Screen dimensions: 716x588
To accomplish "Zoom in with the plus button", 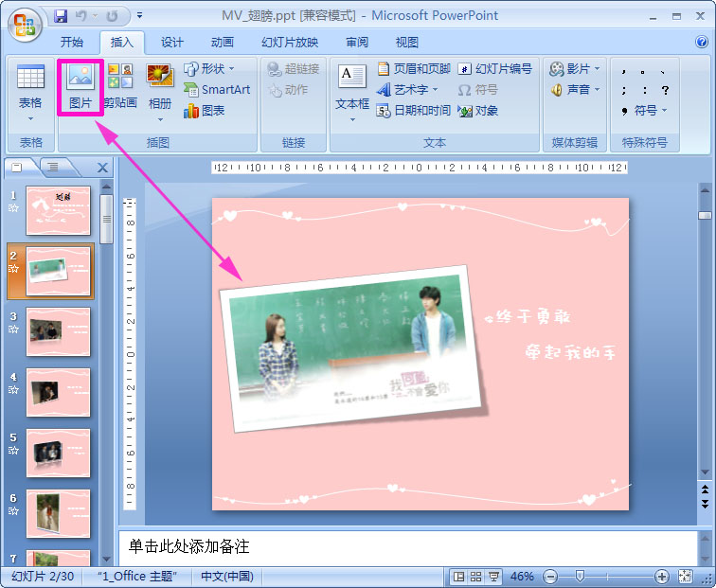I will [661, 577].
